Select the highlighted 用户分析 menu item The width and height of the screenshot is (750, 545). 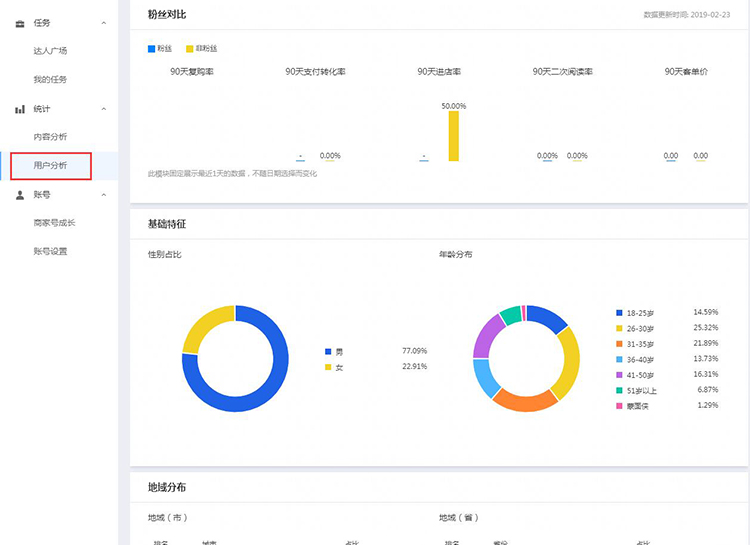50,166
